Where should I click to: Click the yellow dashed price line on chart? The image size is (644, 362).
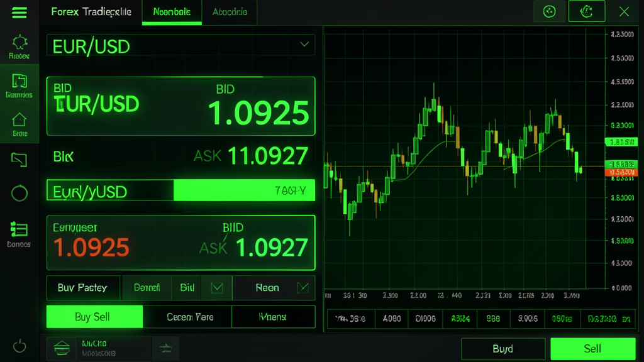464,166
